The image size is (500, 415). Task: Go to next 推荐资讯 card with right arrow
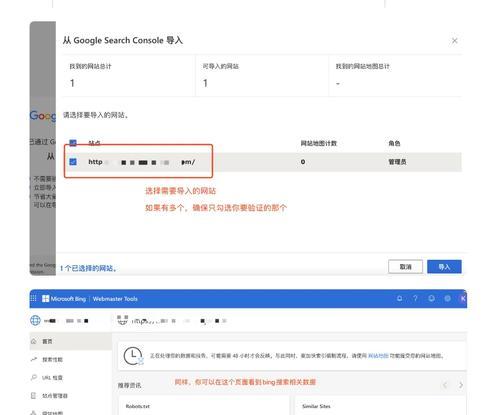pos(461,385)
